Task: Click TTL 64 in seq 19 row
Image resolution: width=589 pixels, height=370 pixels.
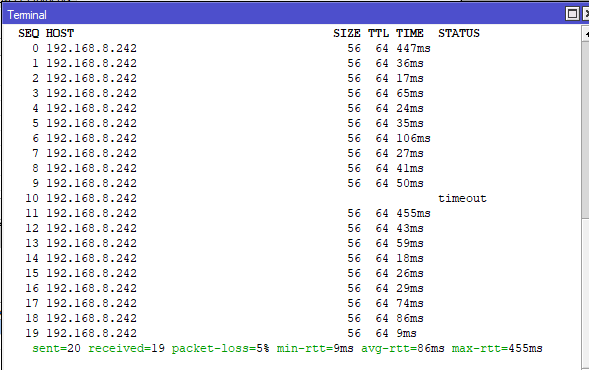Action: (382, 334)
